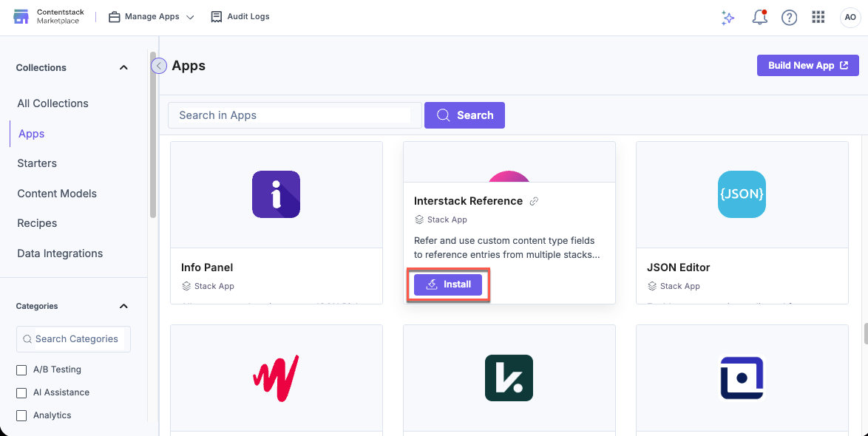The width and height of the screenshot is (868, 436).
Task: Open the app switcher grid icon
Action: pyautogui.click(x=818, y=17)
